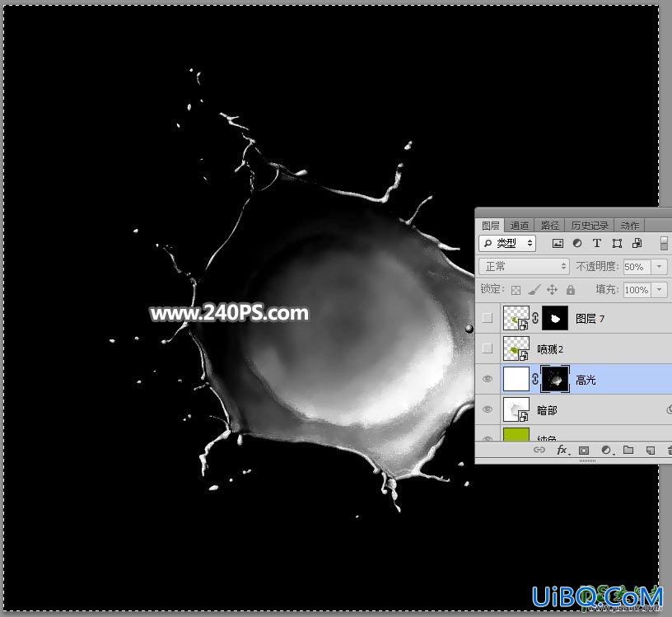Click the panel resize grip at bottom
The height and width of the screenshot is (617, 672).
pos(587,461)
